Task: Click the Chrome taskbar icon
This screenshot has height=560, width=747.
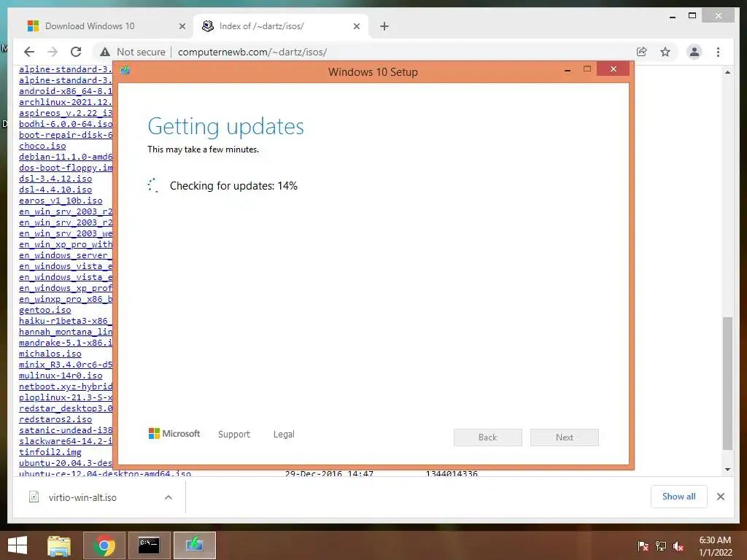Action: click(x=104, y=545)
